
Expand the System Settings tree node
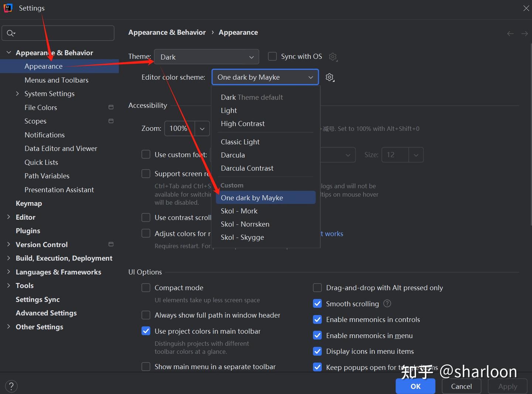tap(17, 94)
